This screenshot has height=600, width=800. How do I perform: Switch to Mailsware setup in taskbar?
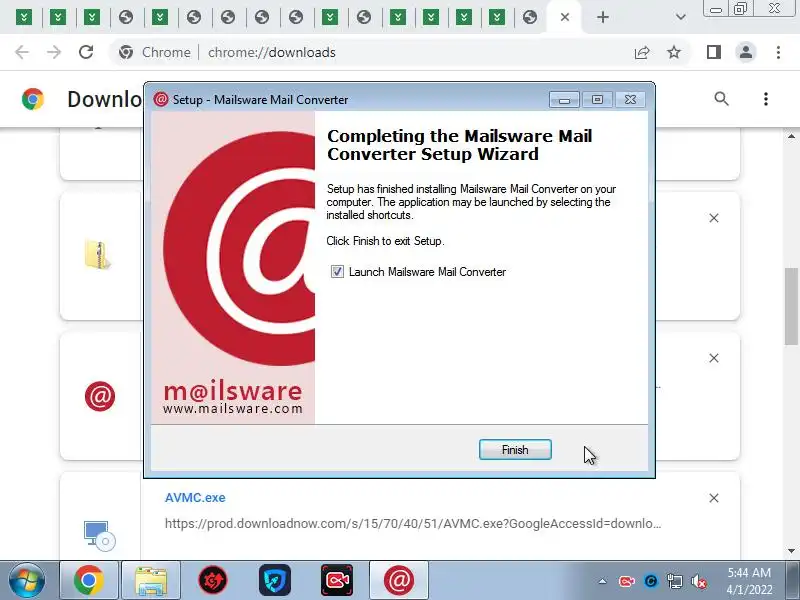pos(398,581)
